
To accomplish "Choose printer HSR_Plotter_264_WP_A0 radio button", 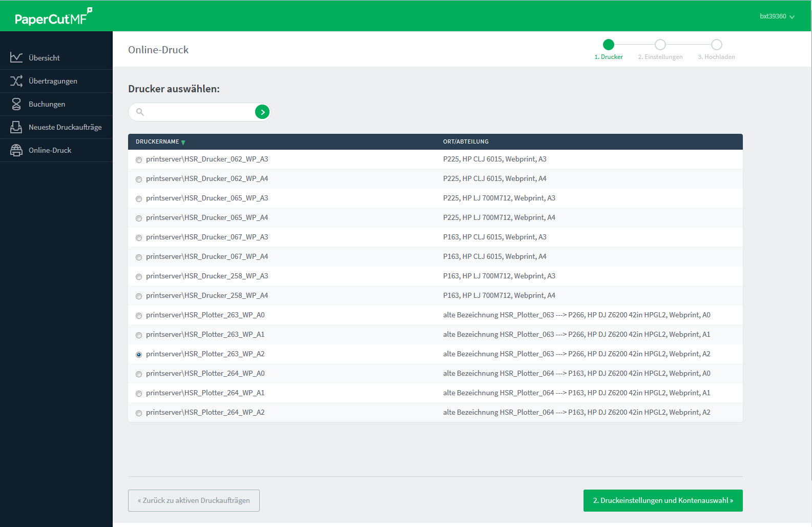I will [x=139, y=374].
